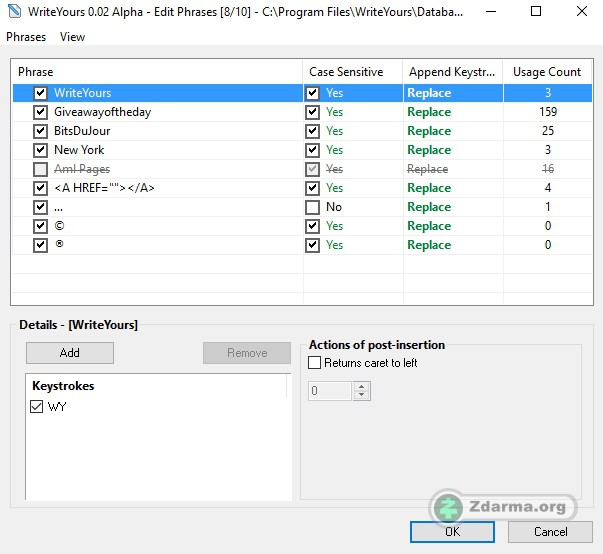Toggle Case Sensitive checkbox for Giveawayoftheday row
603x554 pixels.
coord(312,112)
